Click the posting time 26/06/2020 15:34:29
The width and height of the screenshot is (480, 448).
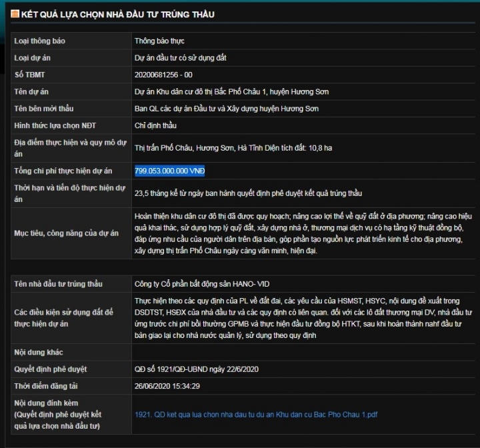coord(167,386)
